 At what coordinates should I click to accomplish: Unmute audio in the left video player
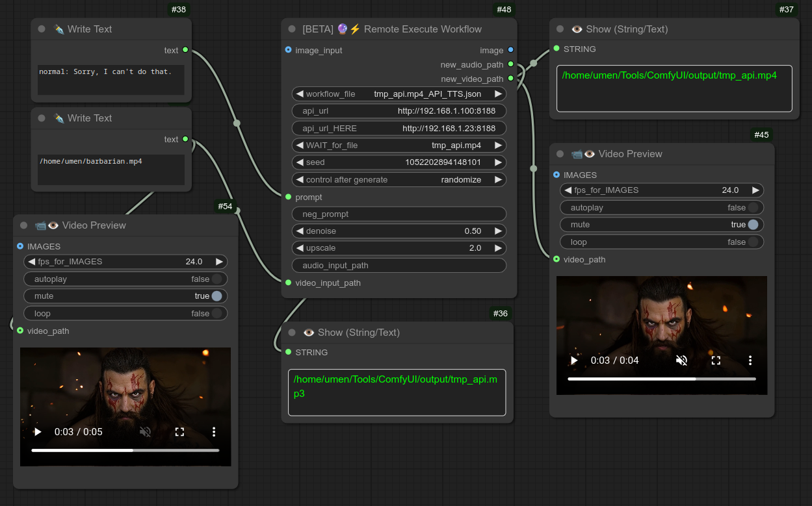pos(145,432)
